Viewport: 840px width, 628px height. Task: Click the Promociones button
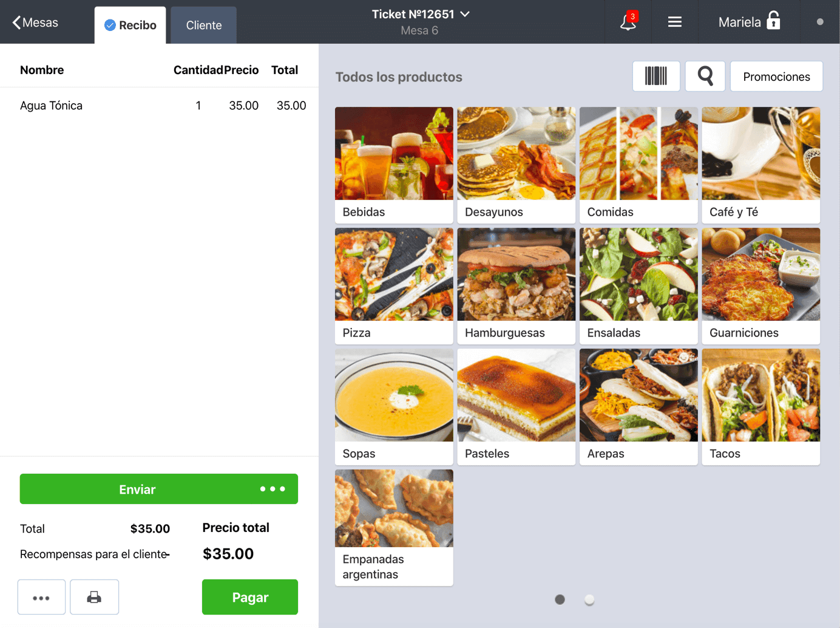pos(776,76)
